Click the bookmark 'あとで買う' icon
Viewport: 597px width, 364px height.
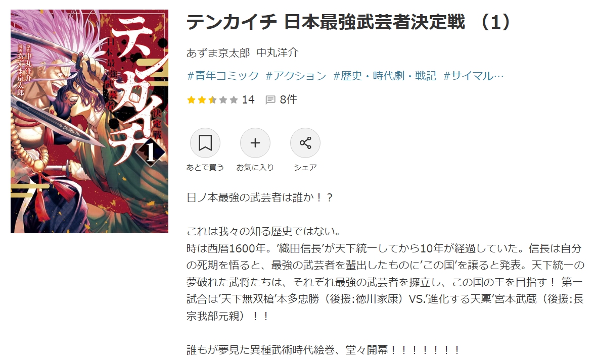click(x=205, y=143)
